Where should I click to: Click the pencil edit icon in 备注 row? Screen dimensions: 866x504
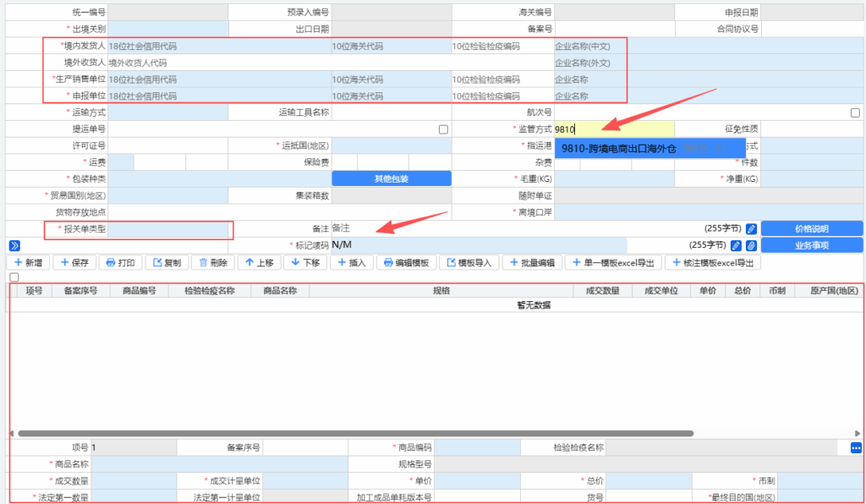click(751, 228)
